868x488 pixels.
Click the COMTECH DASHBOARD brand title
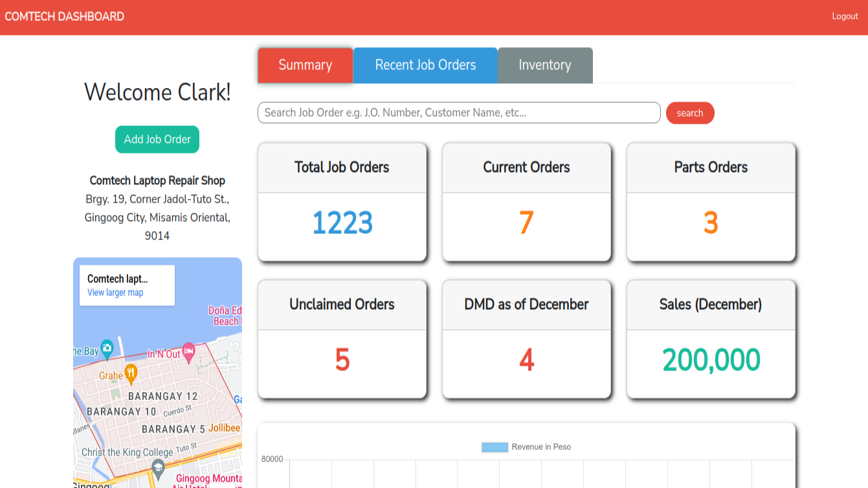[x=65, y=16]
